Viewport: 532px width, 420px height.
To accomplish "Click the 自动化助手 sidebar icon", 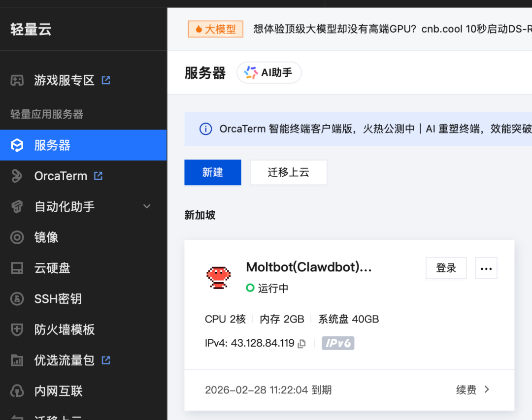I will pos(17,207).
